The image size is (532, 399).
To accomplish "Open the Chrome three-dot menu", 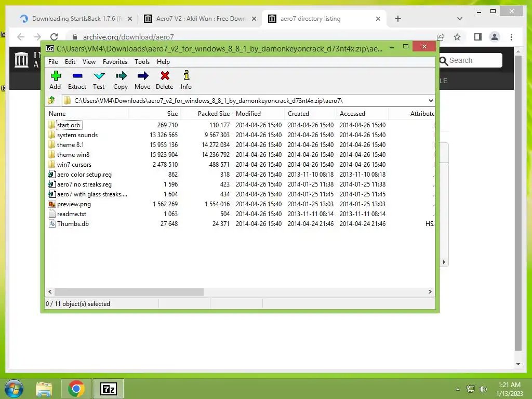I will click(x=511, y=37).
